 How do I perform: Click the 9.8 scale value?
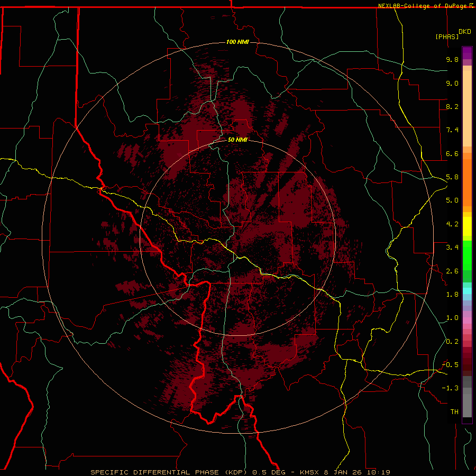(452, 59)
